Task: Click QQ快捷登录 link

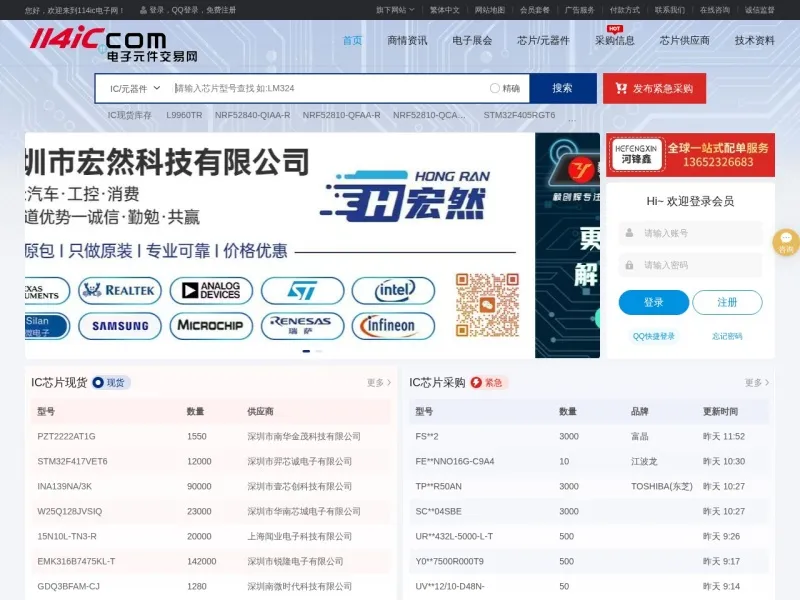Action: [x=654, y=336]
